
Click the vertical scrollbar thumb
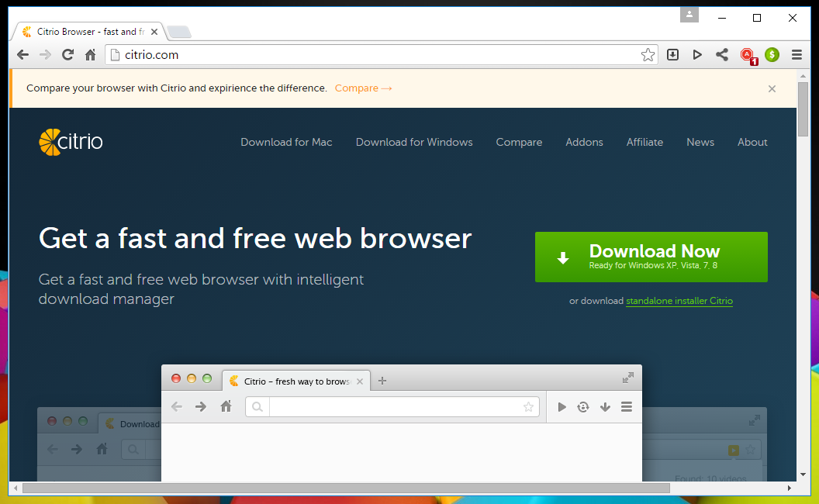pyautogui.click(x=803, y=109)
